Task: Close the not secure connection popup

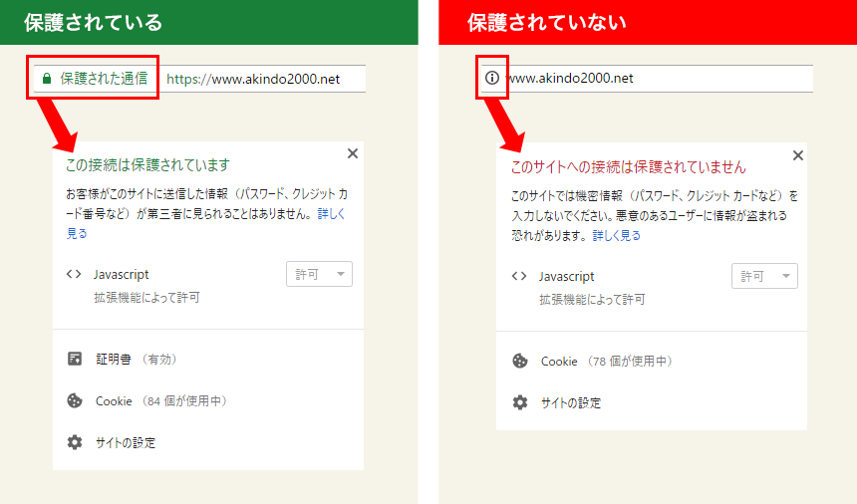Action: pos(797,155)
